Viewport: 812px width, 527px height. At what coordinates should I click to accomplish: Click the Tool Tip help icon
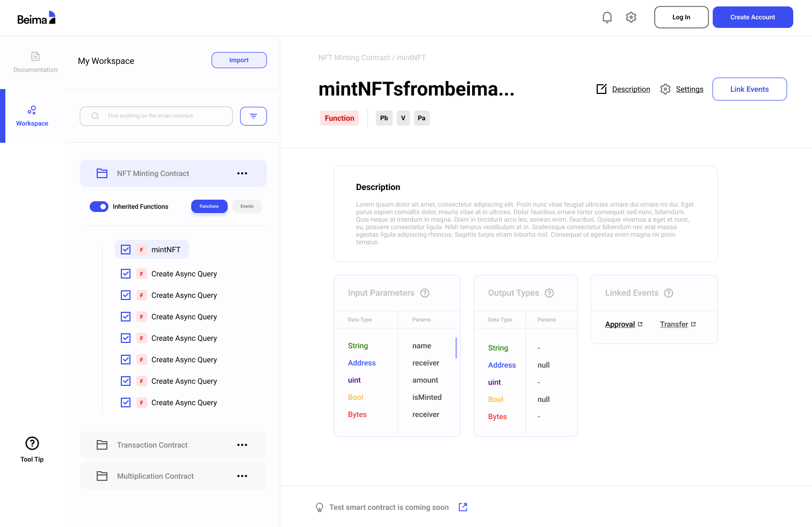click(x=32, y=444)
